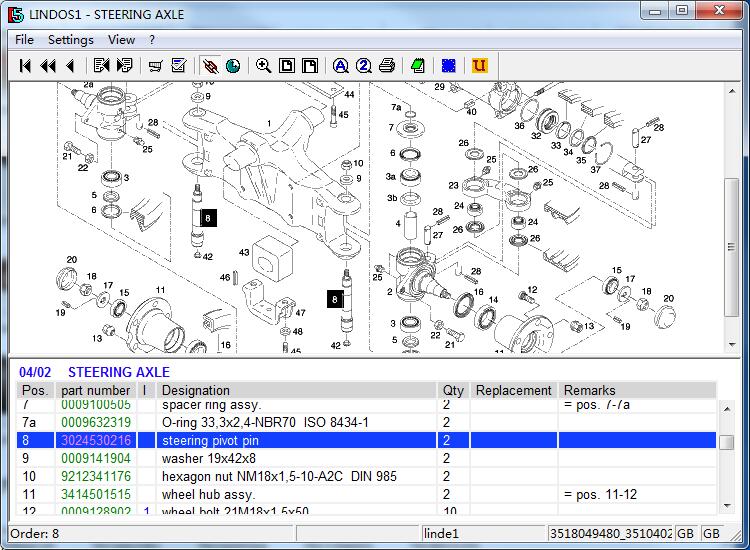Open the View menu
Screen dimensions: 750x550
pyautogui.click(x=121, y=40)
